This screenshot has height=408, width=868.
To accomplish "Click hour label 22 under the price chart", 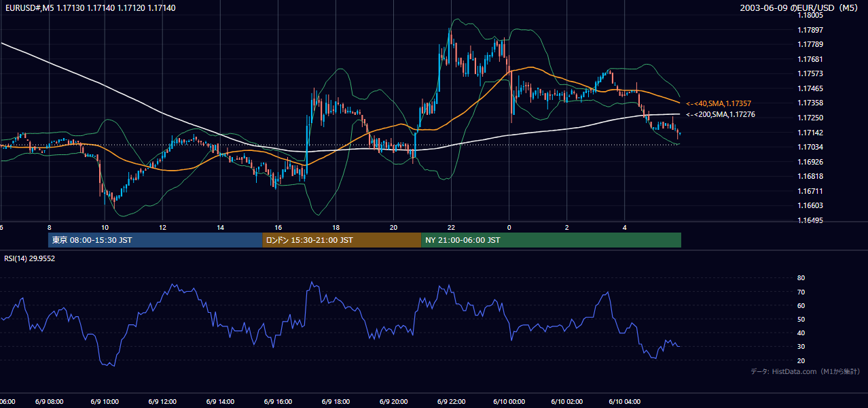I will [x=451, y=227].
